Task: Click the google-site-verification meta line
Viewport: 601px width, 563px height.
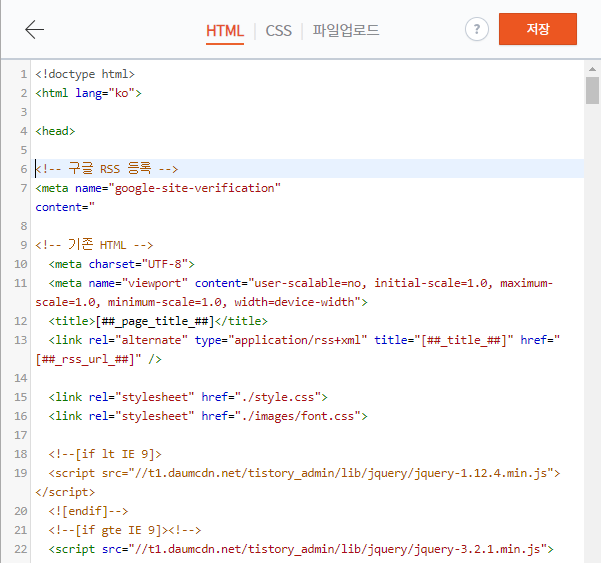Action: (x=158, y=188)
